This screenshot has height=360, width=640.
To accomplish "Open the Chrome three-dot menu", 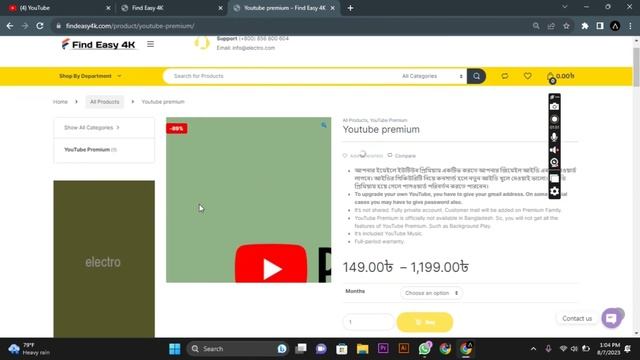I will pyautogui.click(x=630, y=26).
